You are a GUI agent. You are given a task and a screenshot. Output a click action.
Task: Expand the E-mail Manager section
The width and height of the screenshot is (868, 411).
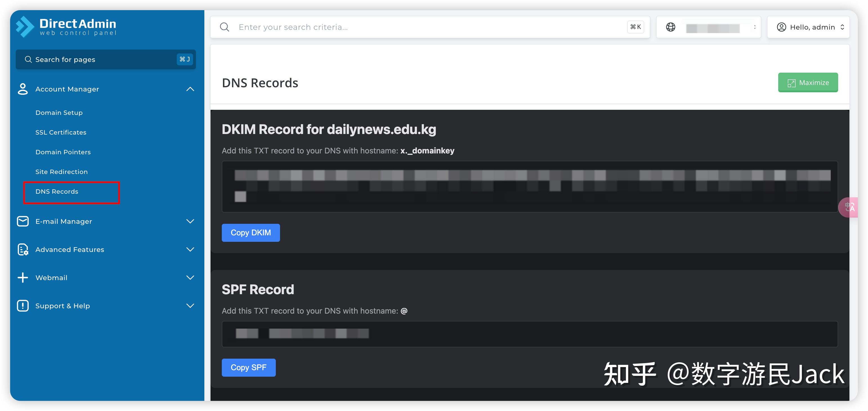(x=190, y=221)
